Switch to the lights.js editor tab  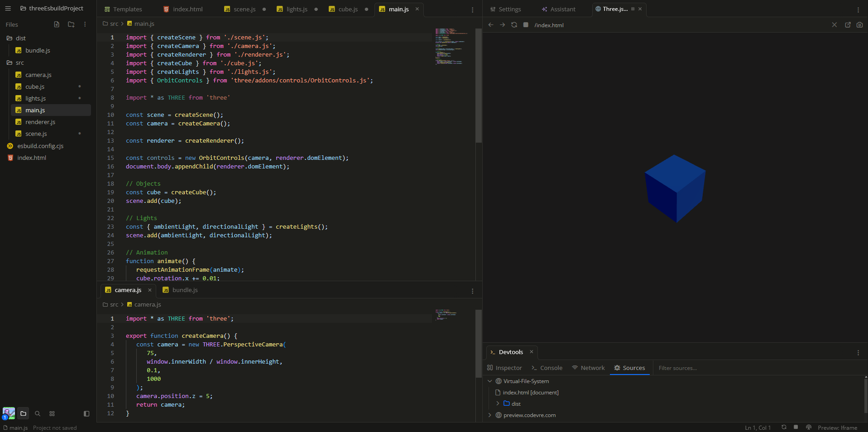point(297,9)
